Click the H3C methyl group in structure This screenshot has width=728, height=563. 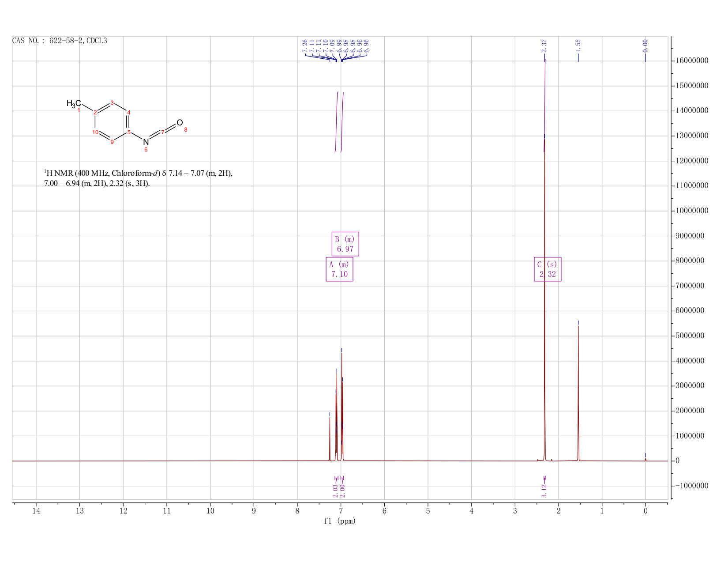(x=73, y=104)
